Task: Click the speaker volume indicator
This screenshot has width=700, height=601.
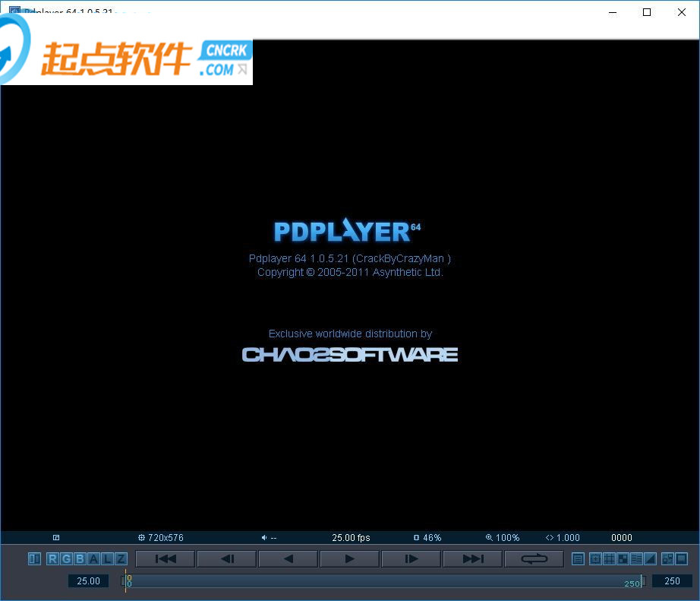Action: (269, 537)
